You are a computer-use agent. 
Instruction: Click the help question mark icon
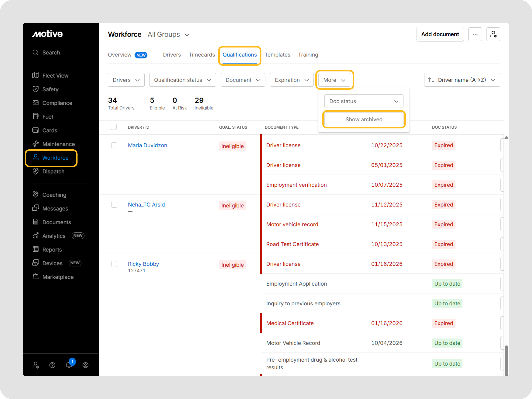click(x=52, y=365)
